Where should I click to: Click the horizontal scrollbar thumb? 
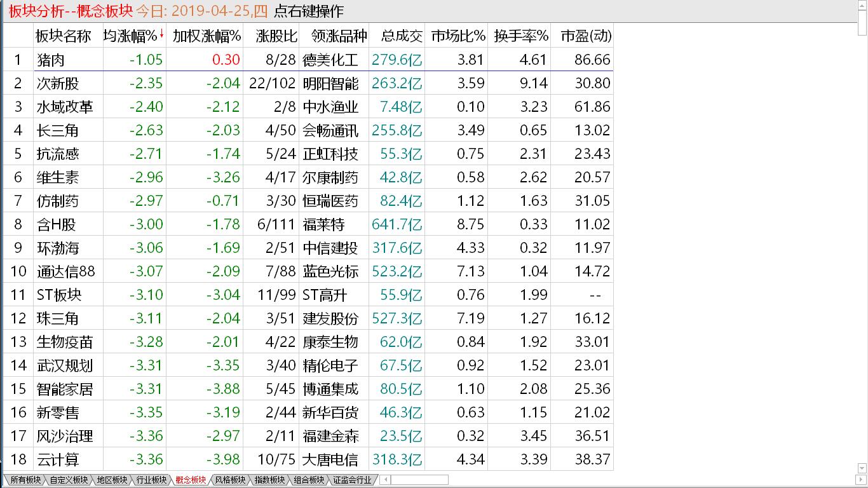pyautogui.click(x=419, y=480)
